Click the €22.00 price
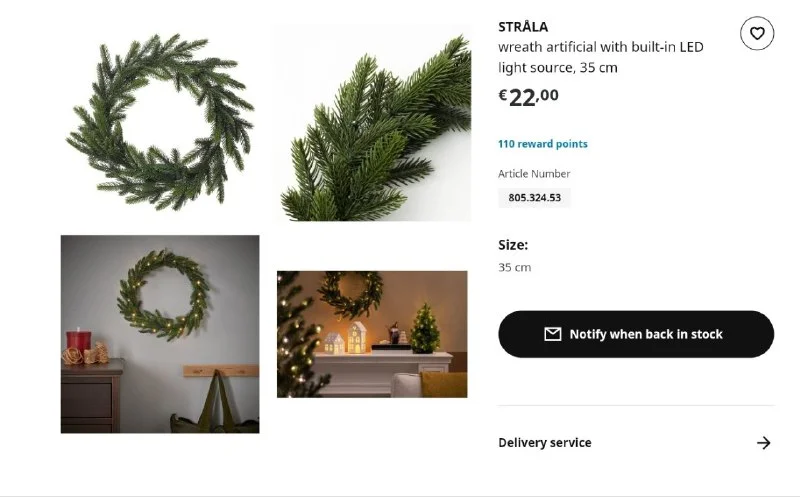Viewport: 800px width, 497px height. pos(528,96)
